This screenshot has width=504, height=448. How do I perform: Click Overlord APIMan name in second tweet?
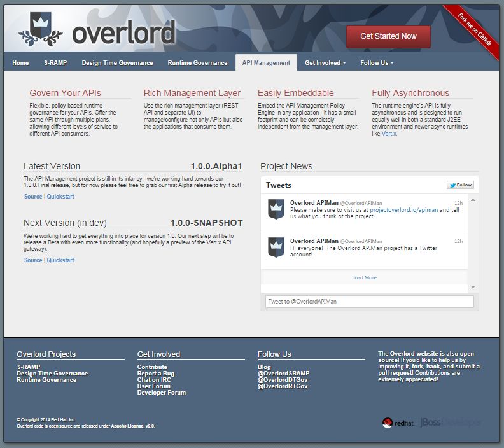click(x=314, y=241)
